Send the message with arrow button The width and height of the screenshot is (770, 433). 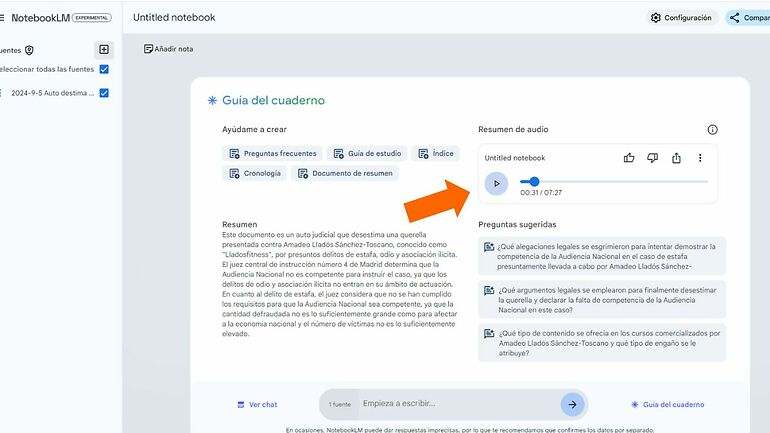coord(573,405)
